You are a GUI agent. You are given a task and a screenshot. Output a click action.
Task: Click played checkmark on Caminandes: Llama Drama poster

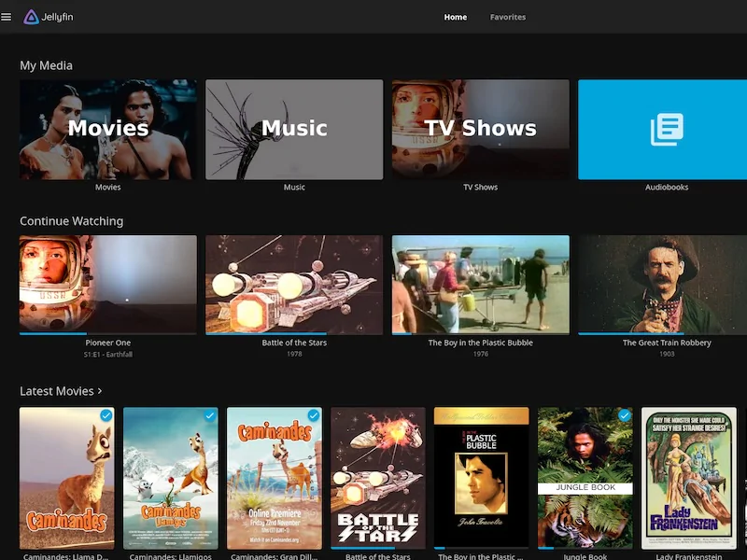(x=106, y=415)
